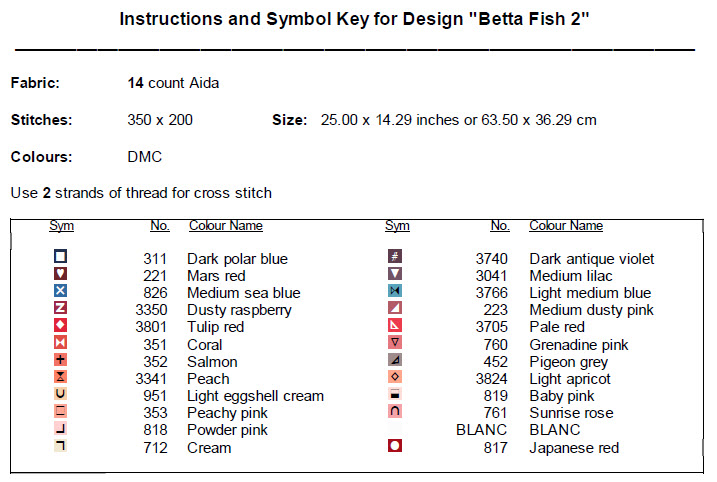Click the Light medium blue symbol icon
Image resolution: width=717 pixels, height=482 pixels.
pos(395,291)
